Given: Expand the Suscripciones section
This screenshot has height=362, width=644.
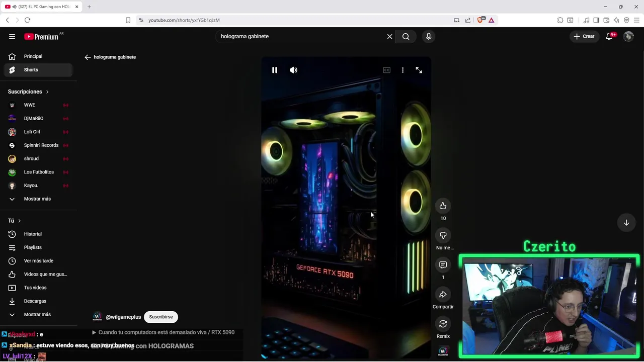Looking at the screenshot, I should click(x=28, y=92).
